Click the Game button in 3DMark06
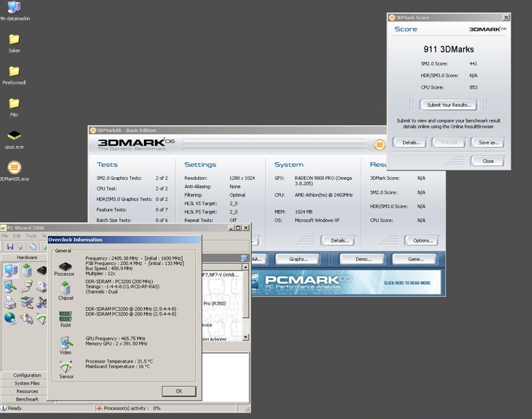The image size is (532, 419). [x=415, y=259]
